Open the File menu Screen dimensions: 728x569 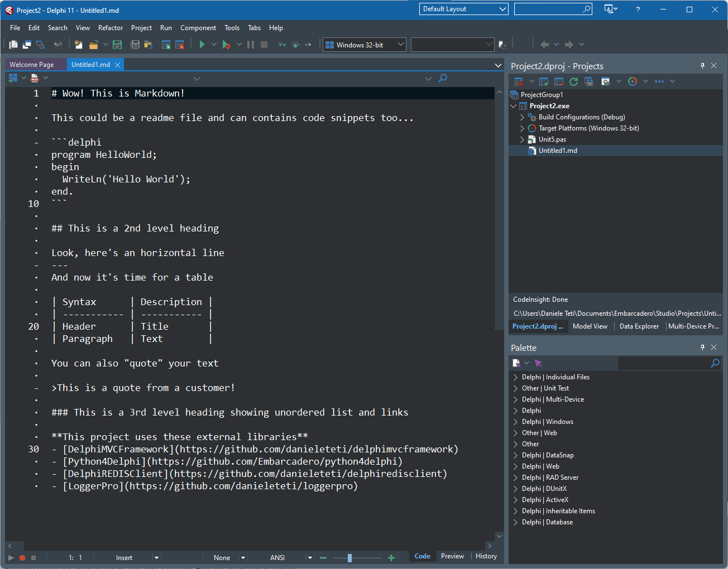point(15,28)
